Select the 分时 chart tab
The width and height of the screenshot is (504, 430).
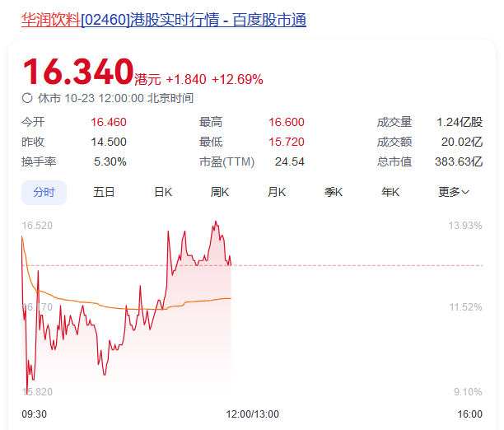click(x=44, y=192)
